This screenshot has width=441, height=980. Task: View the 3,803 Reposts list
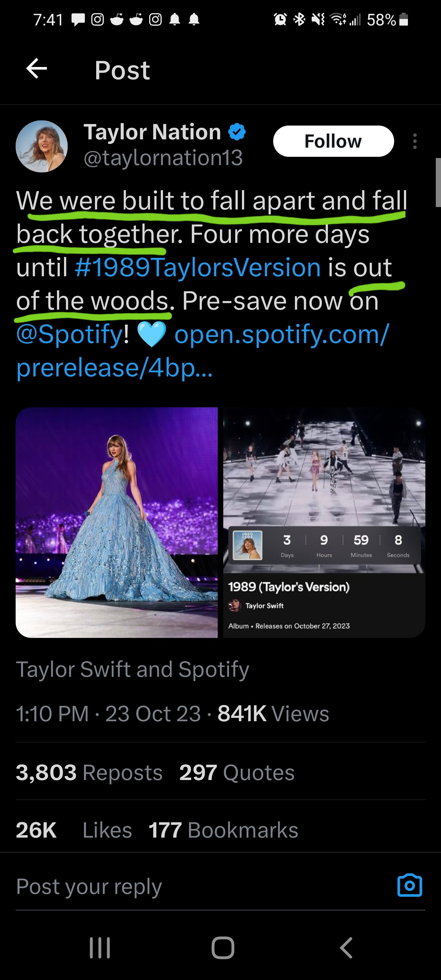89,773
